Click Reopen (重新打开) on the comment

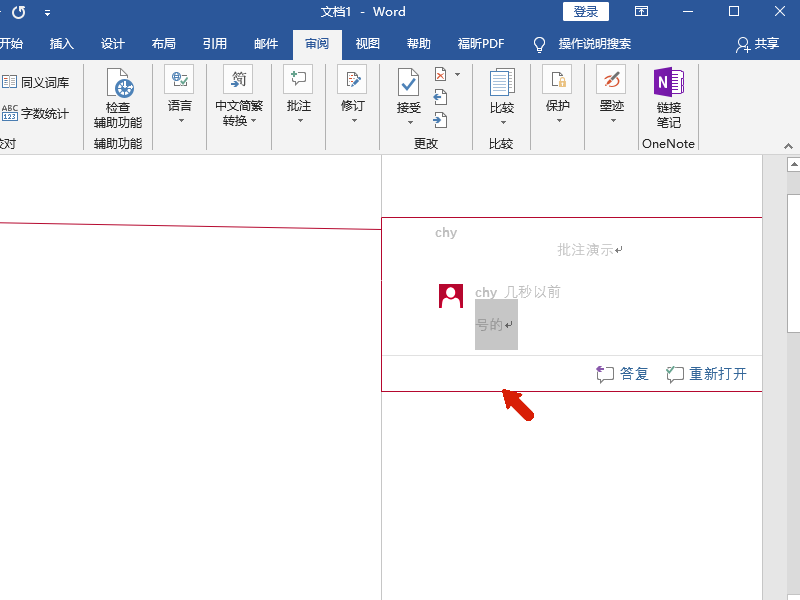point(707,374)
